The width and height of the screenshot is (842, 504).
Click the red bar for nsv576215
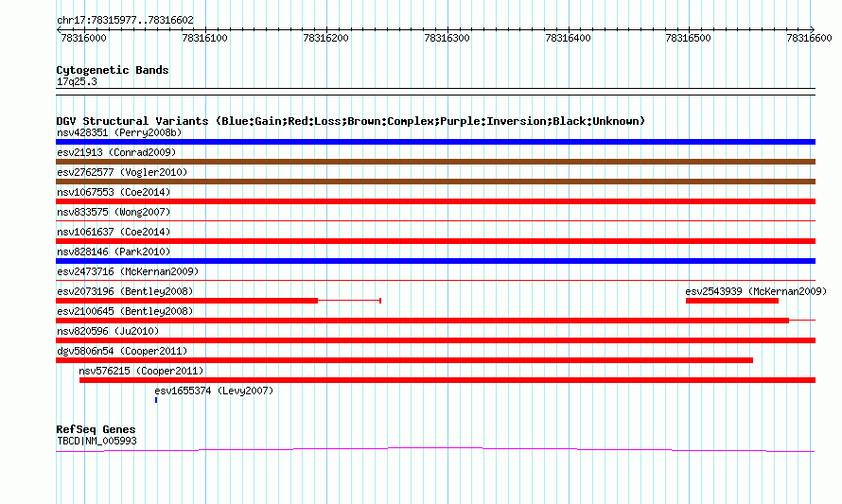447,380
